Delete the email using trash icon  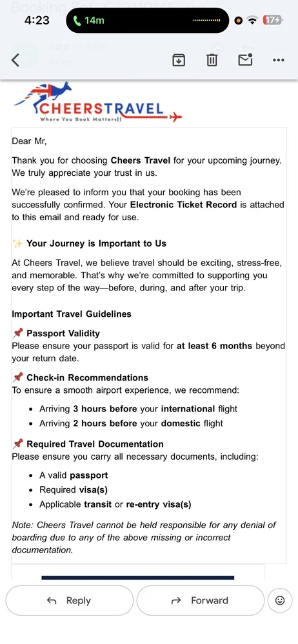(212, 61)
